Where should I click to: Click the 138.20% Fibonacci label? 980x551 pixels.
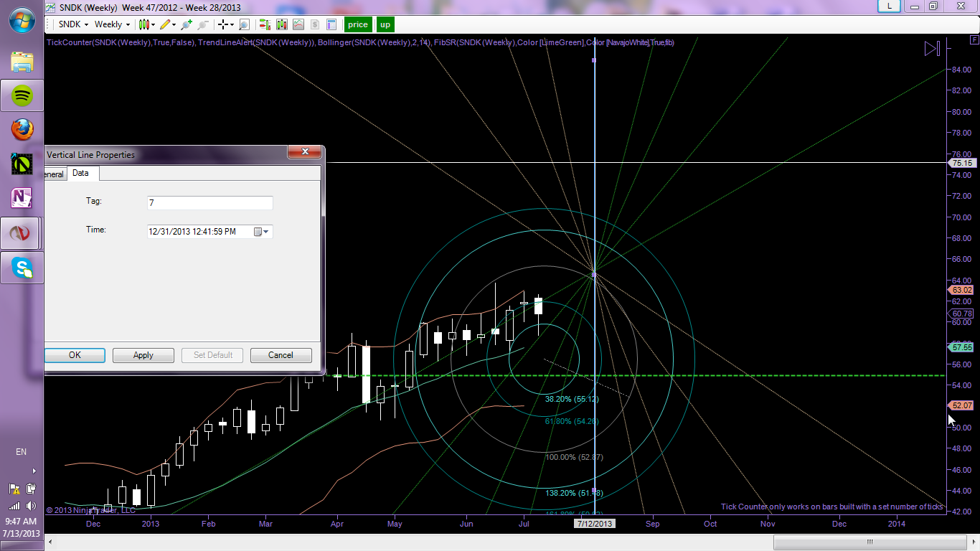click(574, 494)
